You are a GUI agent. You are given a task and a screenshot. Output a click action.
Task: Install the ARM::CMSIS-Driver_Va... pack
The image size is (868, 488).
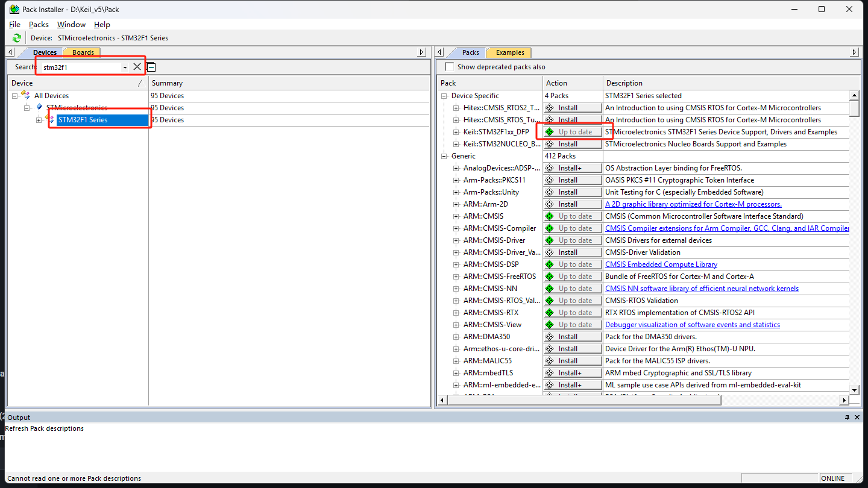click(x=573, y=252)
